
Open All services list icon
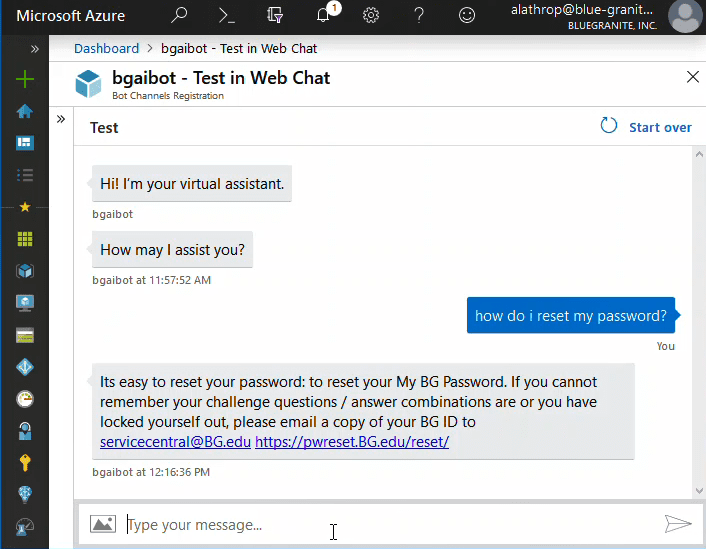pyautogui.click(x=25, y=175)
